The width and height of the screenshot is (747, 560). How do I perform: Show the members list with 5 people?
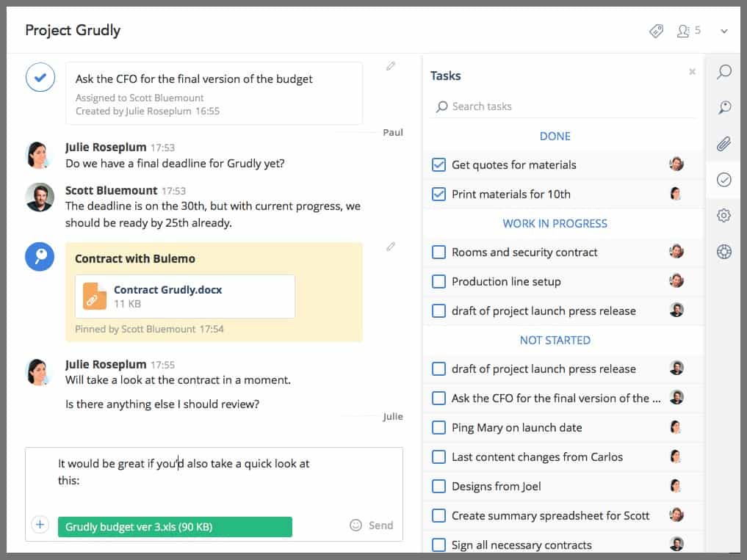click(x=689, y=31)
